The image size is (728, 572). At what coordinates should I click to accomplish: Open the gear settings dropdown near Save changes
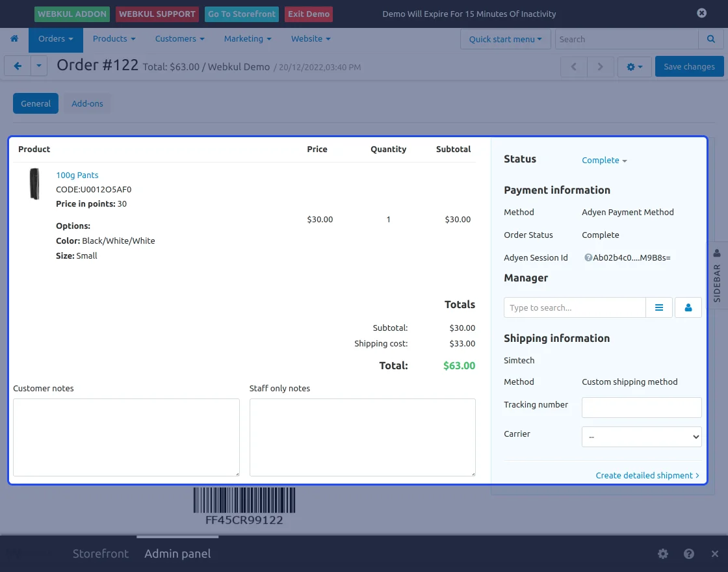pos(634,66)
